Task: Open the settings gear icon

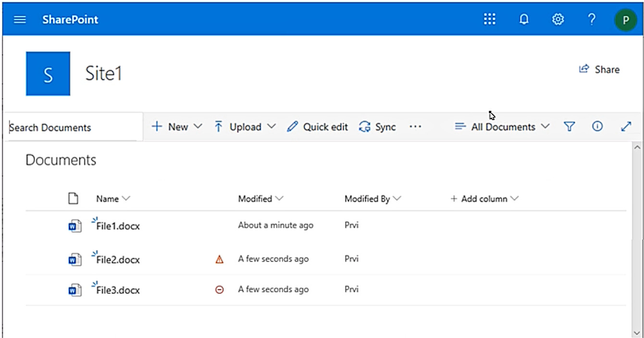Action: click(557, 19)
